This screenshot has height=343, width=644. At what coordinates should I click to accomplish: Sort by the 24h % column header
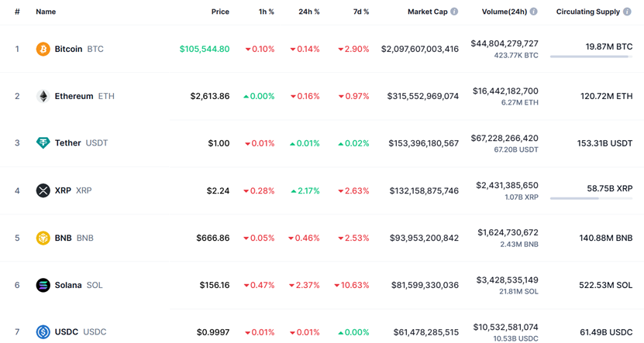pyautogui.click(x=308, y=12)
